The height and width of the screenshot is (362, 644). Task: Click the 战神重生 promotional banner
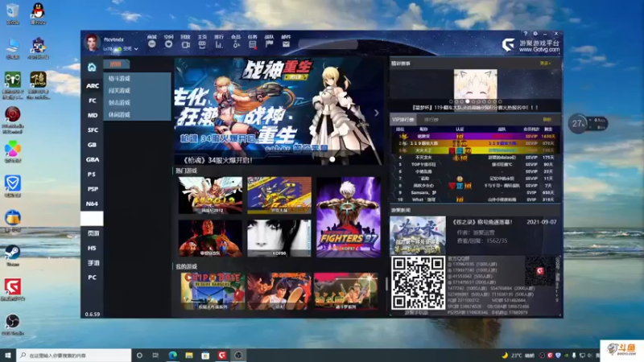(279, 111)
